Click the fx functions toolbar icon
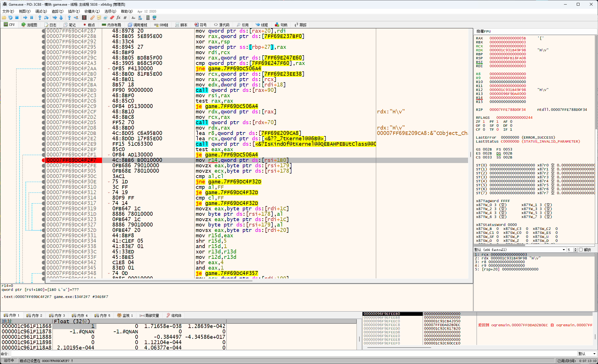This screenshot has width=598, height=364. click(x=118, y=18)
